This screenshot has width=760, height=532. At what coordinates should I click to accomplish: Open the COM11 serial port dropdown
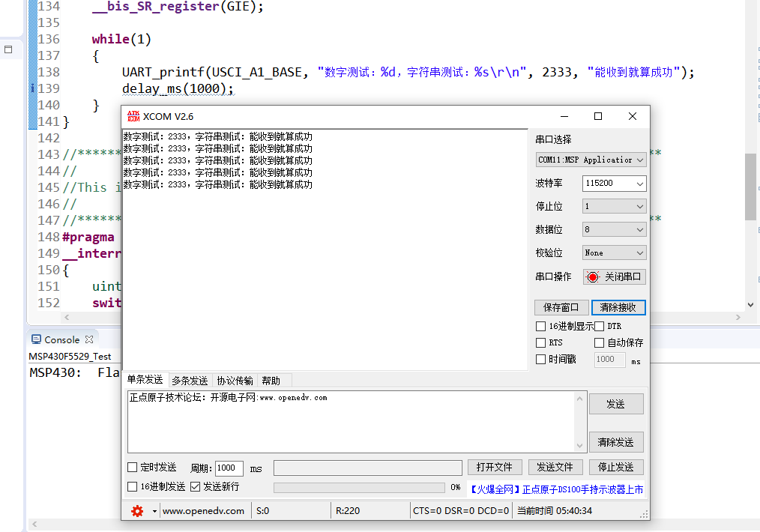point(591,160)
